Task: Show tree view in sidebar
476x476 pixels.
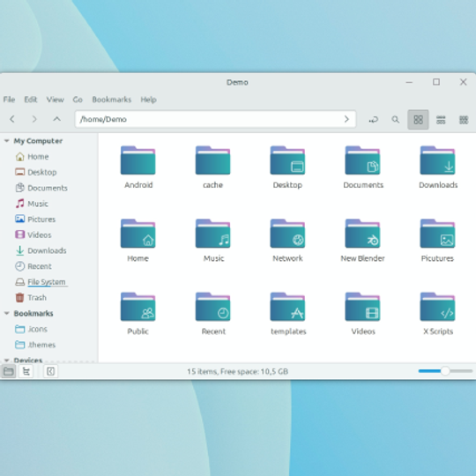Action: pos(26,371)
